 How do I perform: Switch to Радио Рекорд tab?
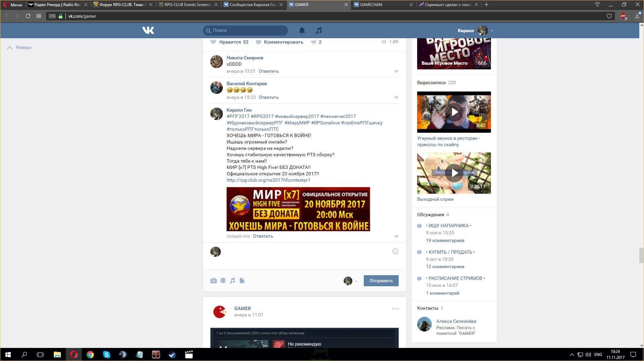57,5
